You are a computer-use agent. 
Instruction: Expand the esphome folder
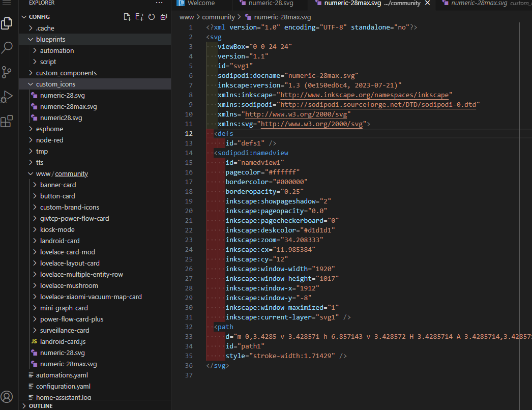pyautogui.click(x=49, y=129)
